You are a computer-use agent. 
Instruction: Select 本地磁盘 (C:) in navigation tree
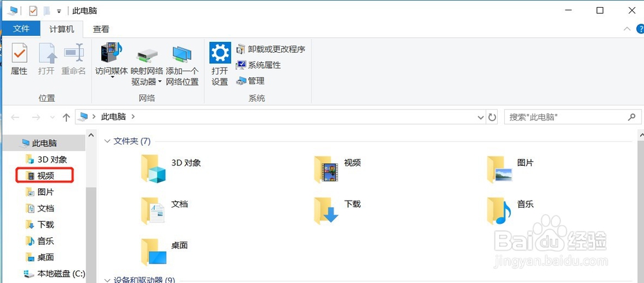click(x=54, y=273)
